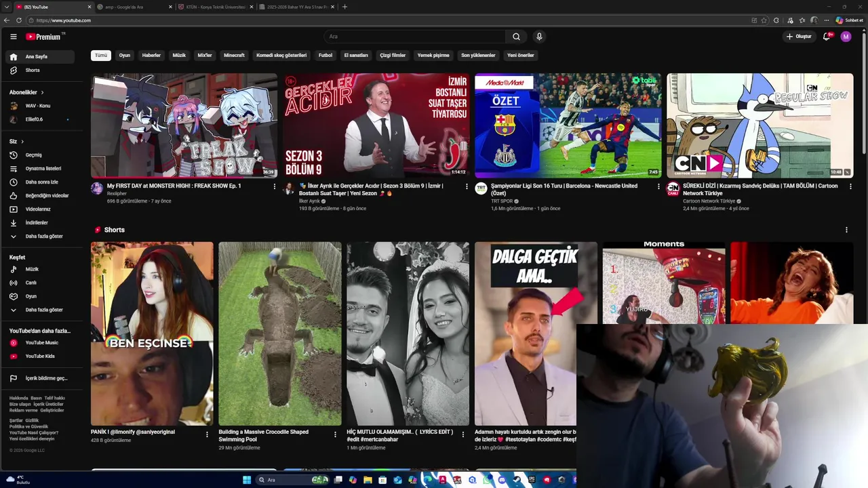The image size is (868, 488).
Task: Select the Yeni öneriler chip
Action: [x=521, y=56]
